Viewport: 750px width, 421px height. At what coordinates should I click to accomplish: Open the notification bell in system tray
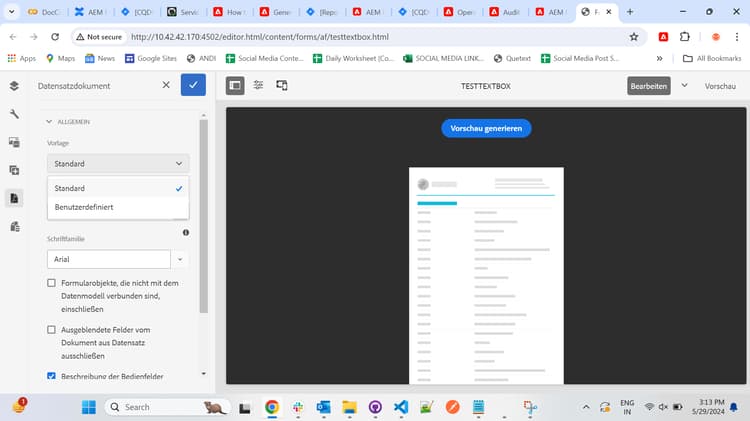pos(734,407)
